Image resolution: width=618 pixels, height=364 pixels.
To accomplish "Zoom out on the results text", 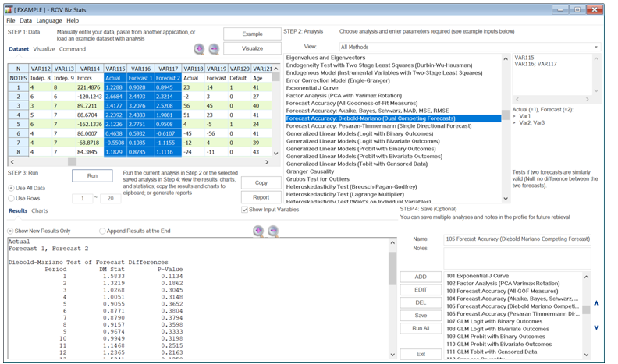I will (x=273, y=231).
